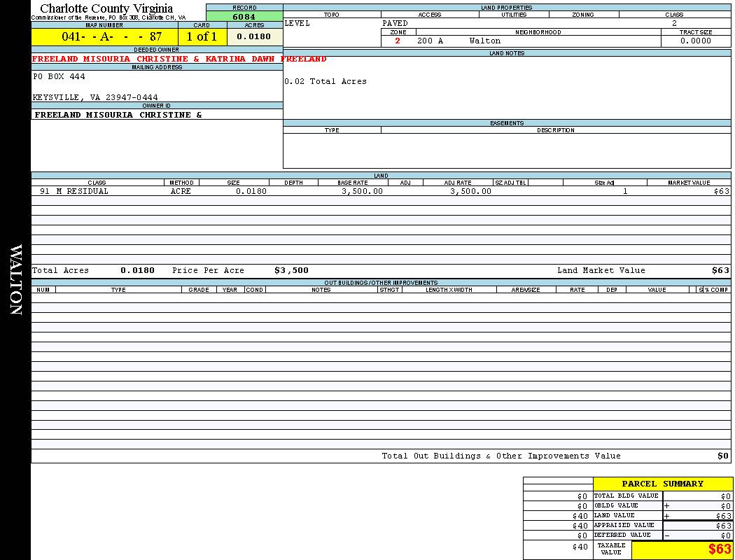
Task: Click the yellow PARCEL SUMMARY header
Action: click(662, 484)
